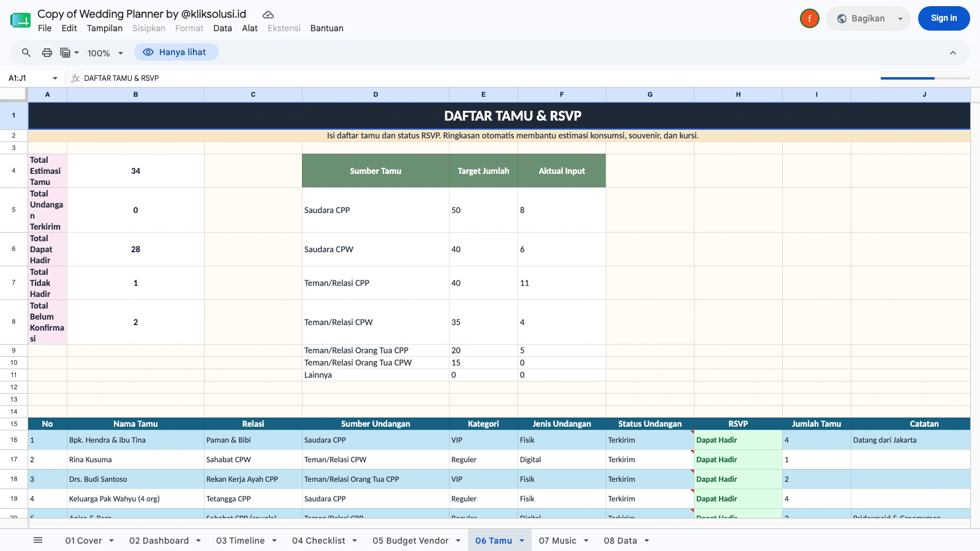Collapse the toolbar with chevron up
The image size is (980, 551).
pyautogui.click(x=953, y=53)
